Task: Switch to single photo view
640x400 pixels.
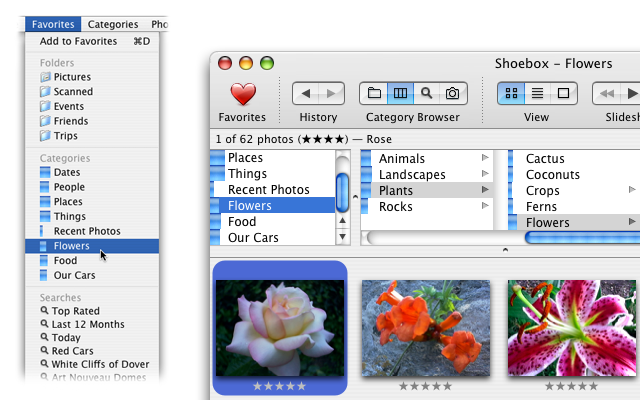Action: (563, 94)
